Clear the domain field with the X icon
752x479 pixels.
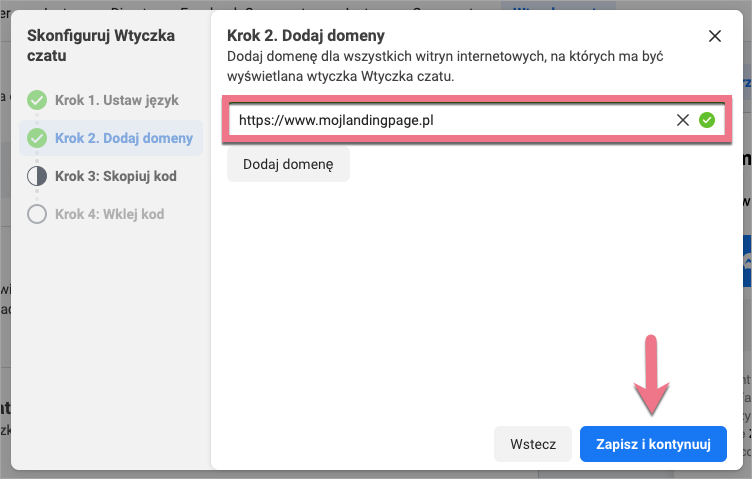pos(683,120)
